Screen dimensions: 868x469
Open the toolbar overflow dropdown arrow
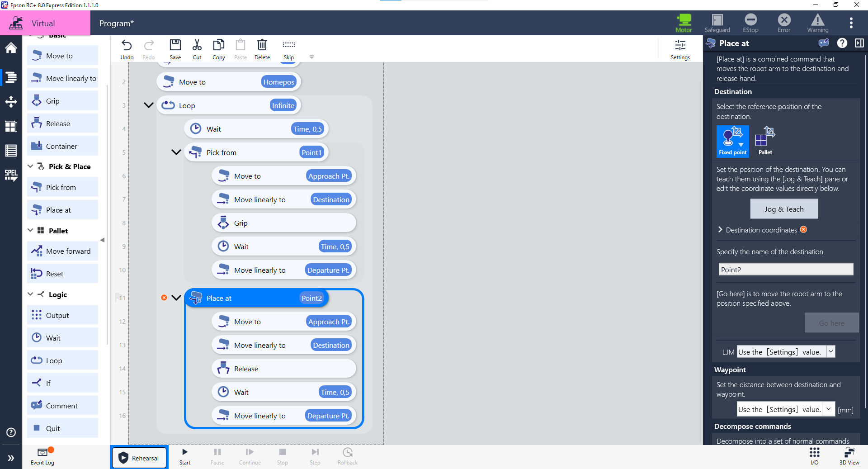311,57
